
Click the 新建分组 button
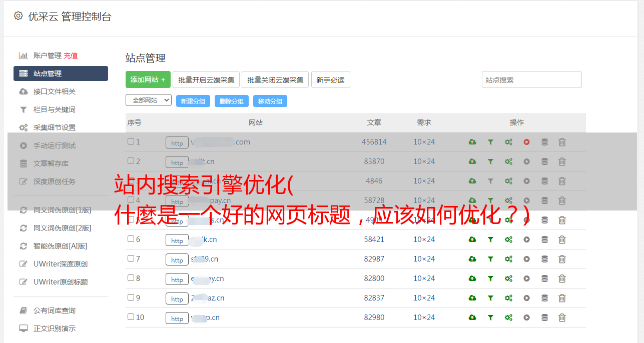[x=193, y=101]
